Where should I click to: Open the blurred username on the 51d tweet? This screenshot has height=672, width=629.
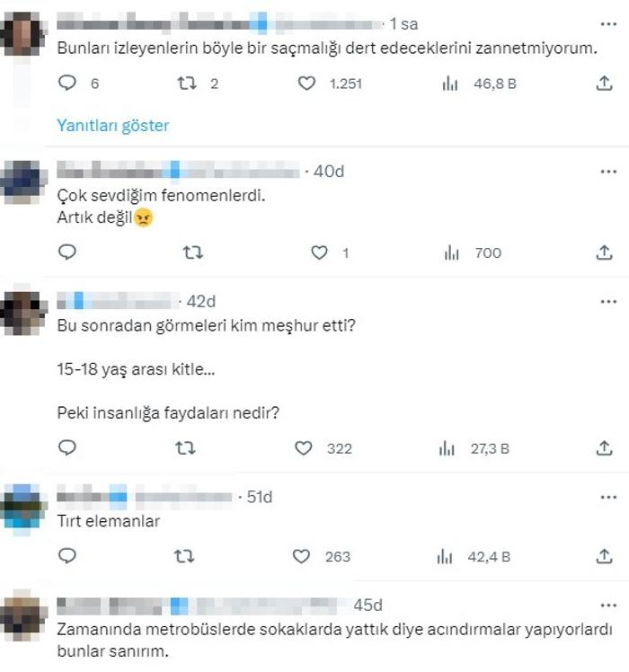[x=145, y=497]
